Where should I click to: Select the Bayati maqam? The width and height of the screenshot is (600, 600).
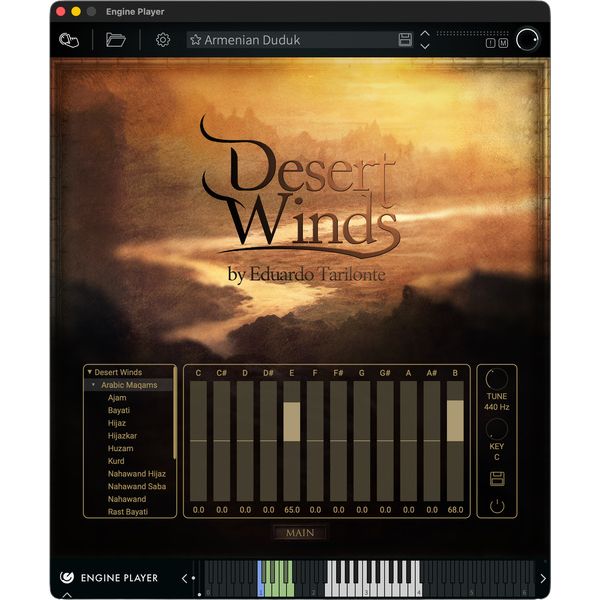119,410
